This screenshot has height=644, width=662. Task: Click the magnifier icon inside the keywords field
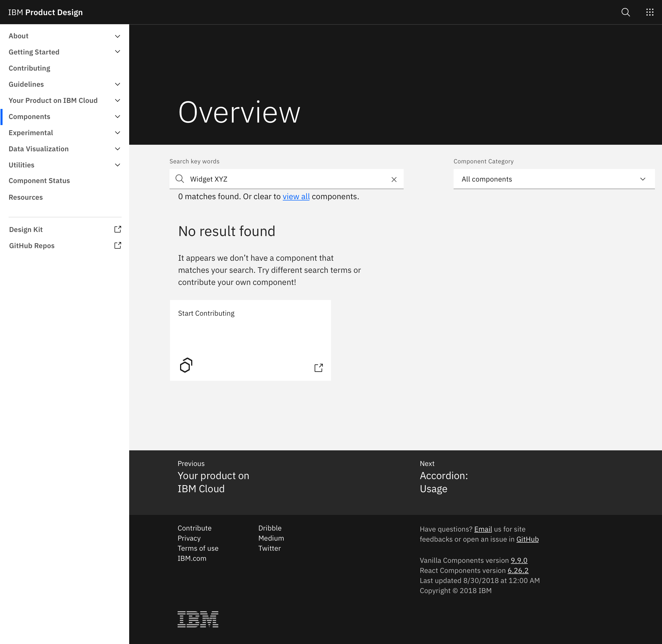[x=180, y=179]
